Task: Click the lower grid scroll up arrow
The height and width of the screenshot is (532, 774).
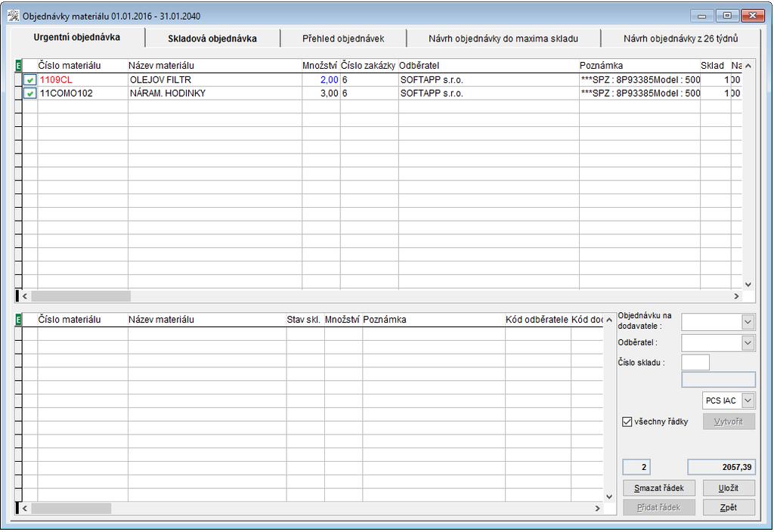Action: pyautogui.click(x=609, y=320)
